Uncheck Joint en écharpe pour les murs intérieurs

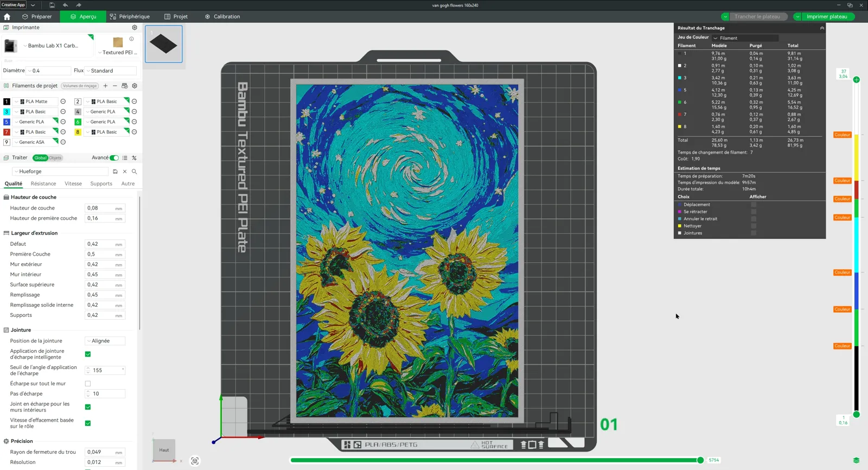click(x=88, y=407)
